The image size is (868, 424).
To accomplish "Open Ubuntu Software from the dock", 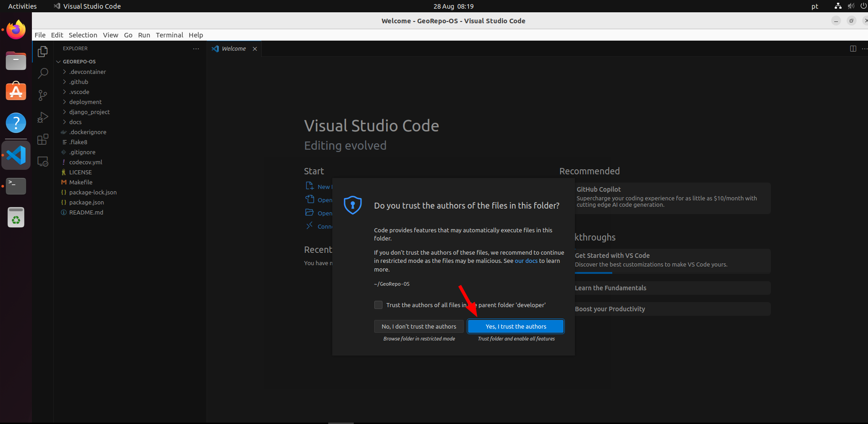I will pos(16,92).
